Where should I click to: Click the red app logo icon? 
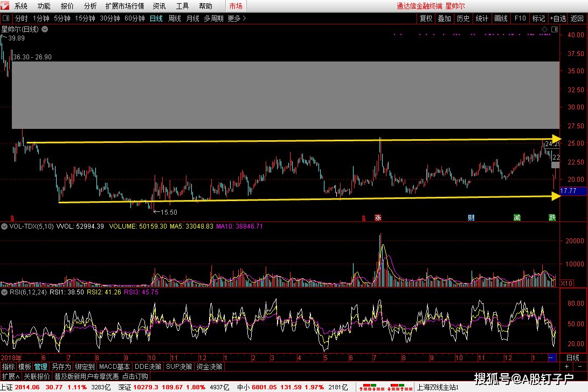coord(6,6)
